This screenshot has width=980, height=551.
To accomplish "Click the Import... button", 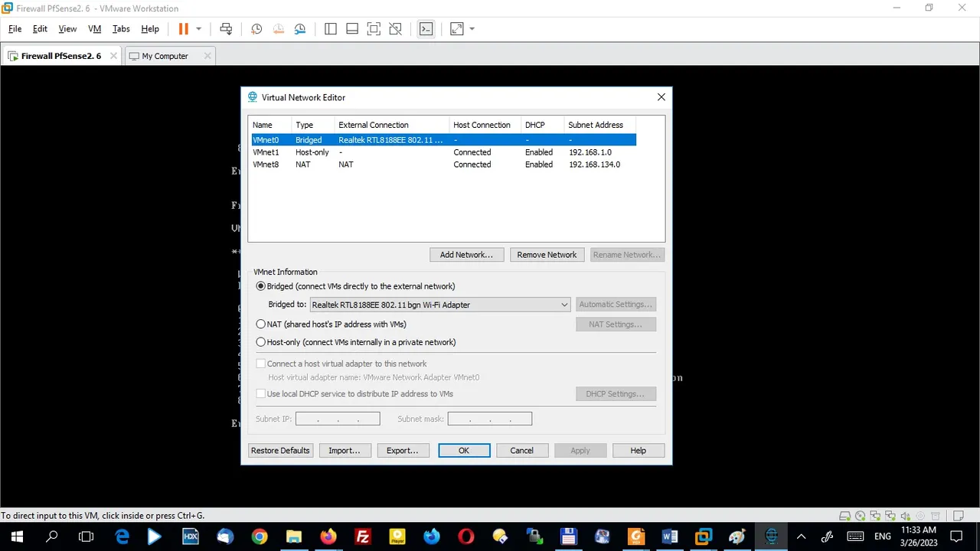I will pos(345,451).
